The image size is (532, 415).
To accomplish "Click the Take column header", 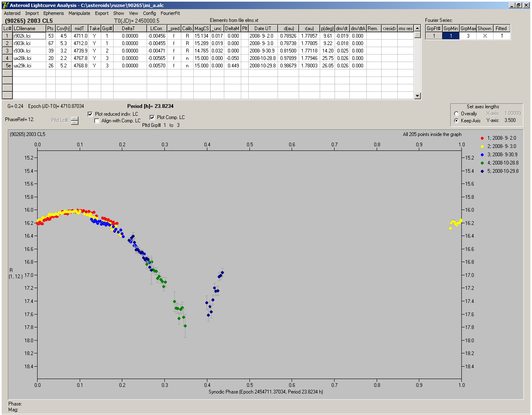I will (x=95, y=29).
